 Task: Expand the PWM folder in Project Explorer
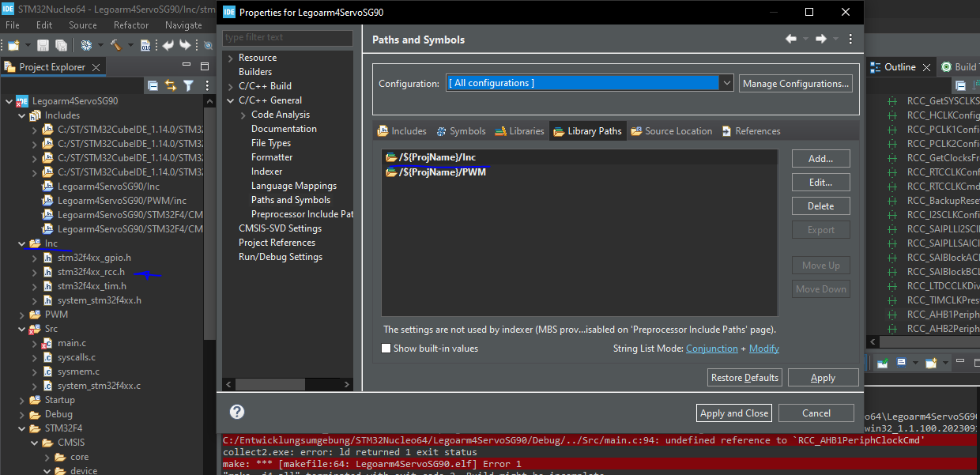pos(21,315)
